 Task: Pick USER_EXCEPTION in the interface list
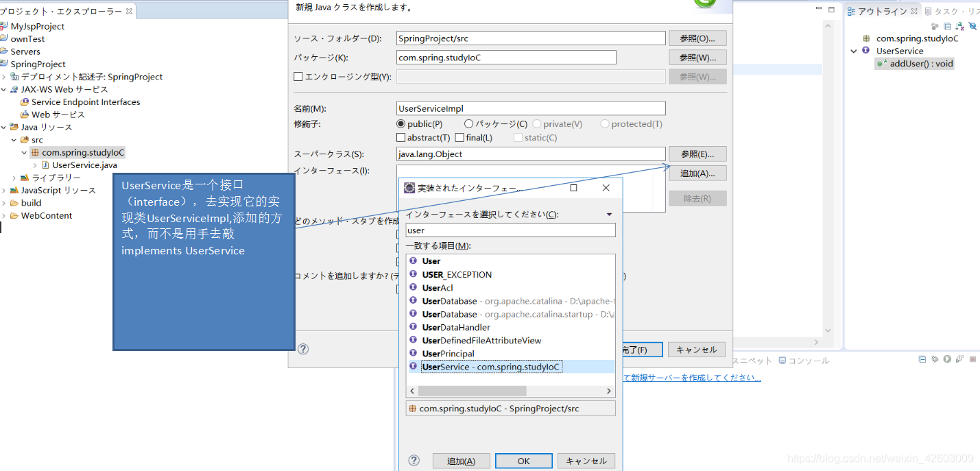click(457, 275)
